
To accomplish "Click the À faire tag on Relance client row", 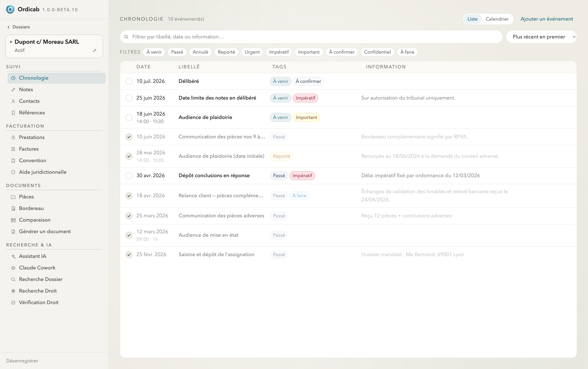I will tap(299, 196).
